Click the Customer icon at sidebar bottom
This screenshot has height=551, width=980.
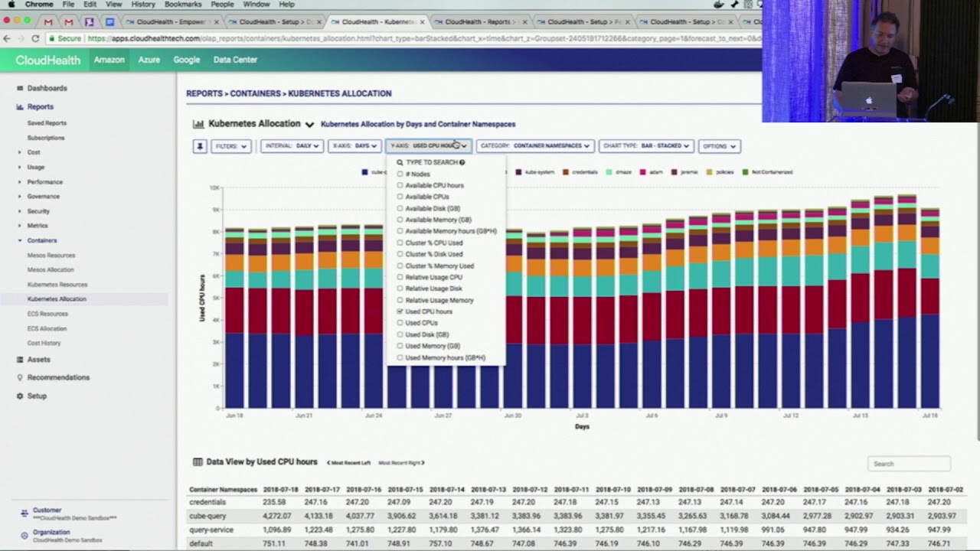(x=24, y=514)
